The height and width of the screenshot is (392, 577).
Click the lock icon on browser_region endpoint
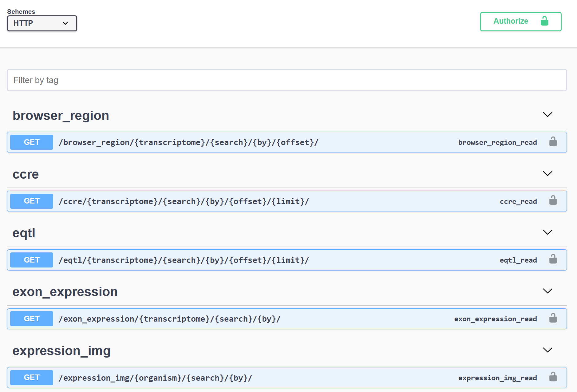(553, 142)
